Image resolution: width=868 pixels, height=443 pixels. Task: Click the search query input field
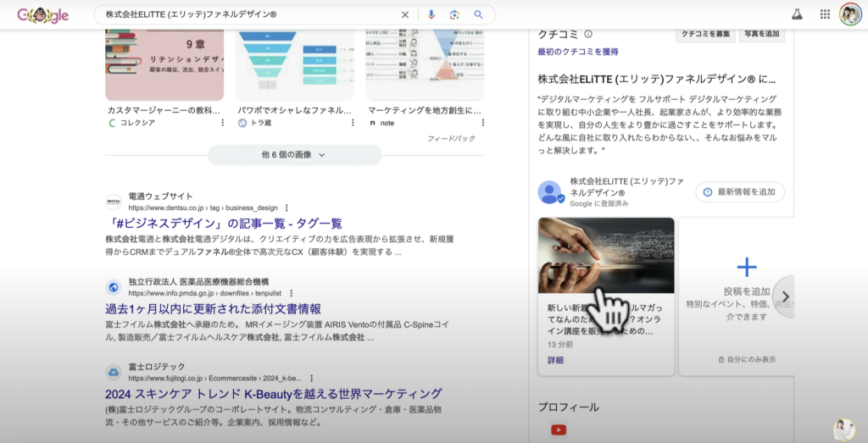tap(246, 14)
